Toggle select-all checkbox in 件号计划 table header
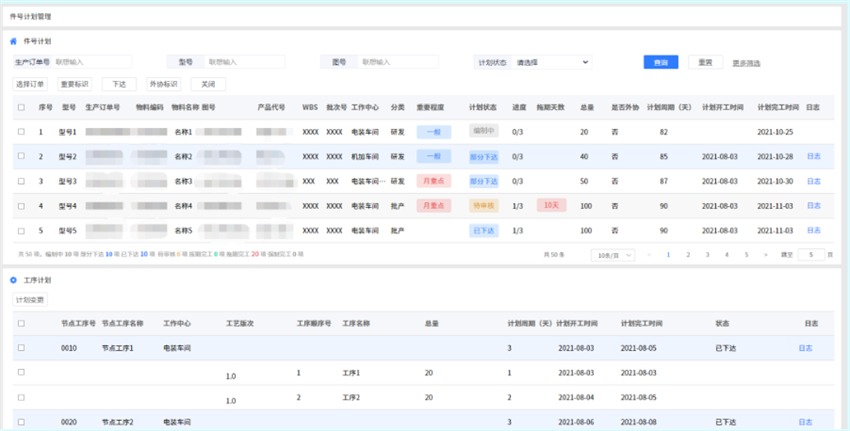 point(21,107)
